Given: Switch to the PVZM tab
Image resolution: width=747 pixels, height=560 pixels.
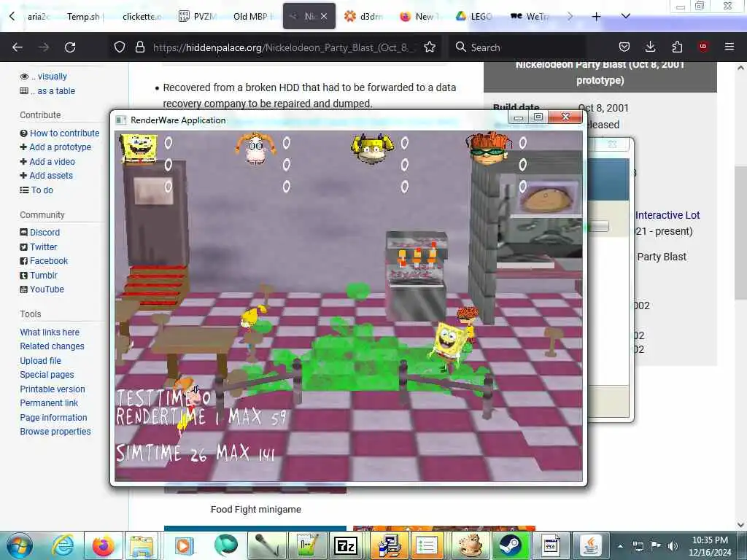Looking at the screenshot, I should click(x=198, y=17).
